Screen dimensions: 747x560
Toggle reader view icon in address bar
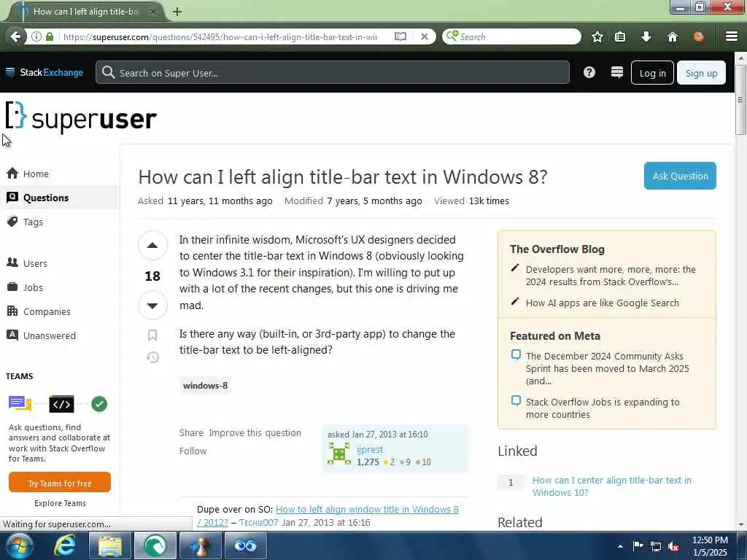click(400, 36)
